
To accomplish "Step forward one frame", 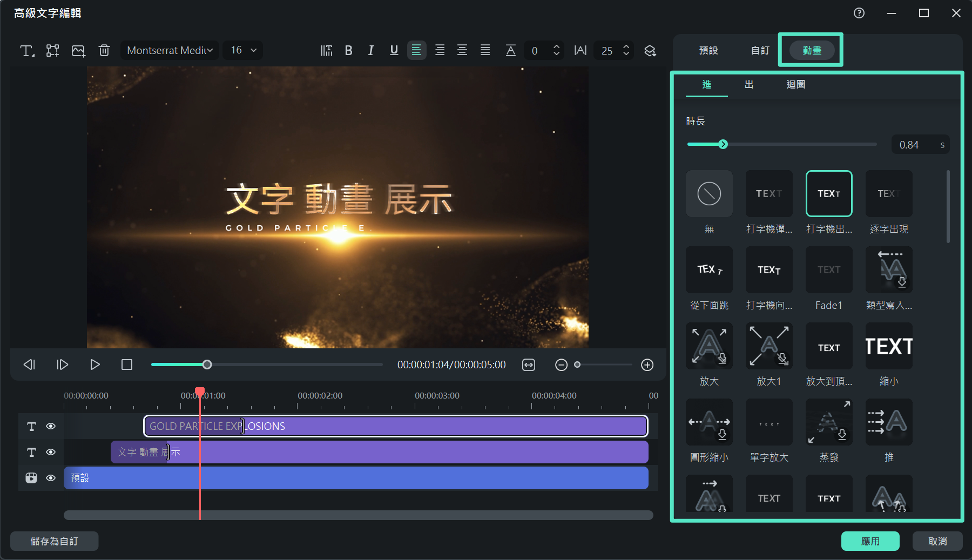I will [62, 365].
